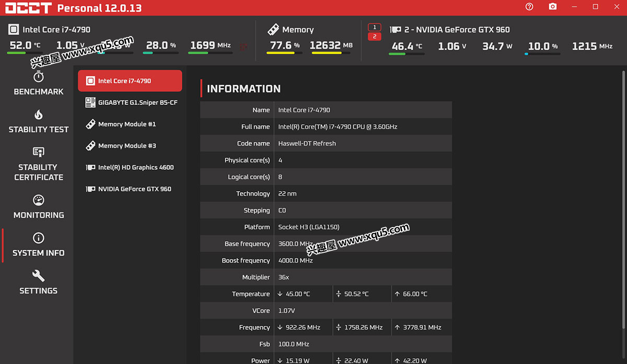
Task: Click the maximum temperature 66.00 °C cell
Action: (x=422, y=293)
